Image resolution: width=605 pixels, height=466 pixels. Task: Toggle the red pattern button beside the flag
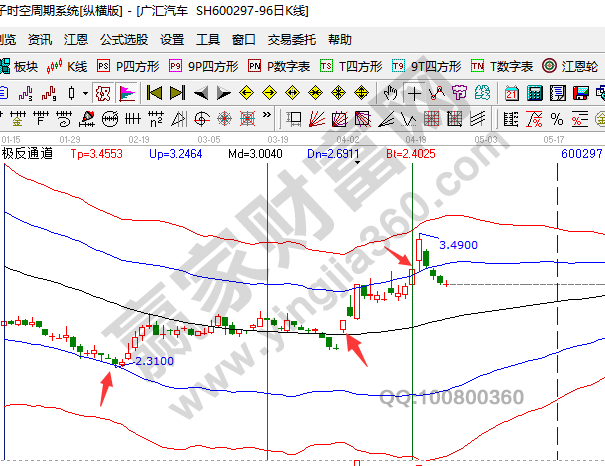102,93
